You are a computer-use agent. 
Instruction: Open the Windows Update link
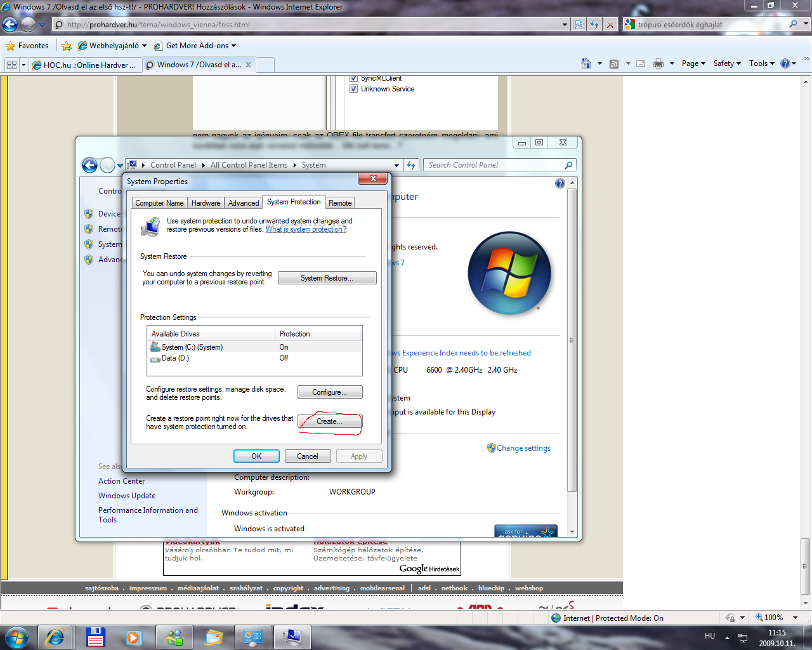click(127, 496)
